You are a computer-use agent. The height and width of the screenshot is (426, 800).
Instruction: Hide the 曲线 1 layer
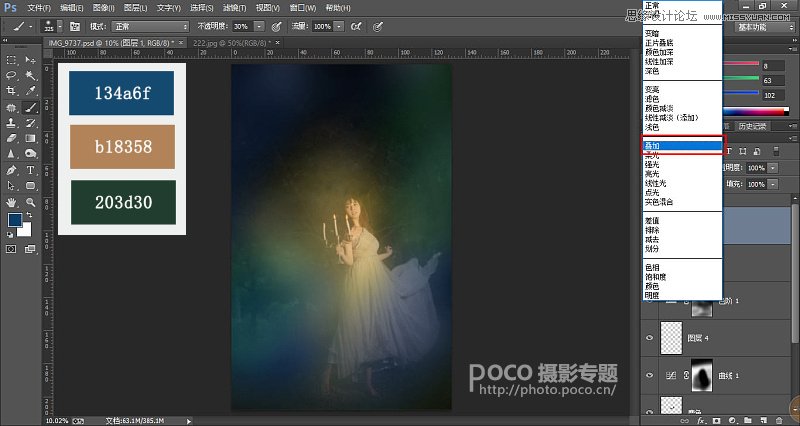[649, 375]
